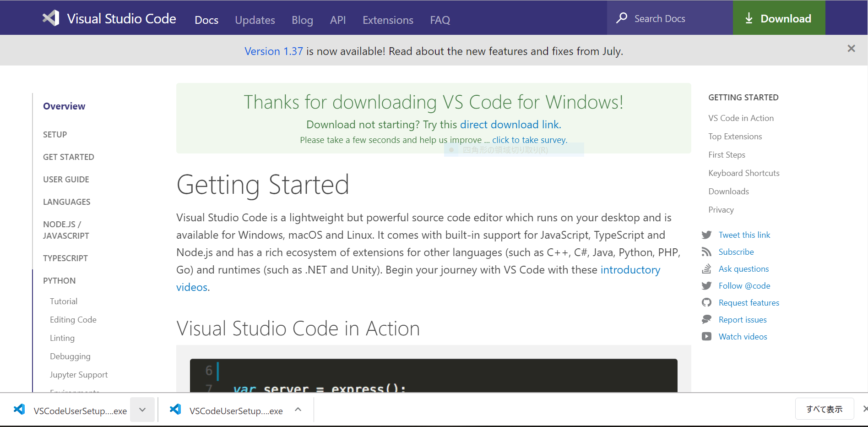Image resolution: width=868 pixels, height=427 pixels.
Task: Click the Watch videos link
Action: point(743,337)
